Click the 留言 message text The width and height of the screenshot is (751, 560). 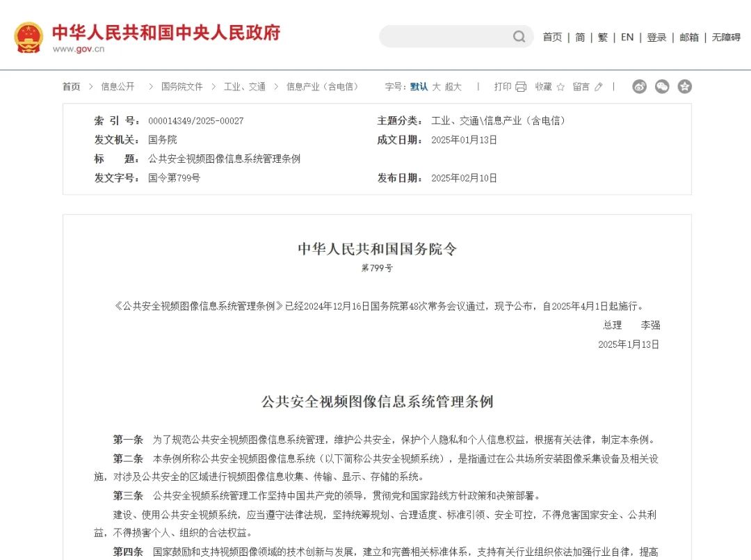tap(581, 87)
